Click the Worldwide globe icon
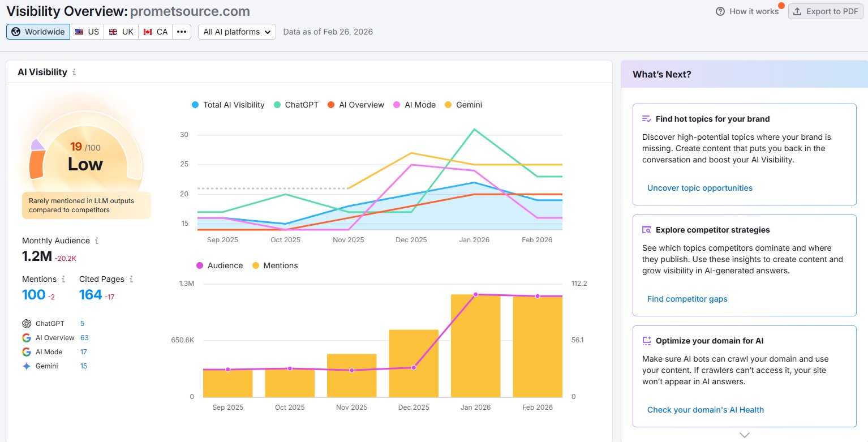The width and height of the screenshot is (868, 442). (x=16, y=32)
